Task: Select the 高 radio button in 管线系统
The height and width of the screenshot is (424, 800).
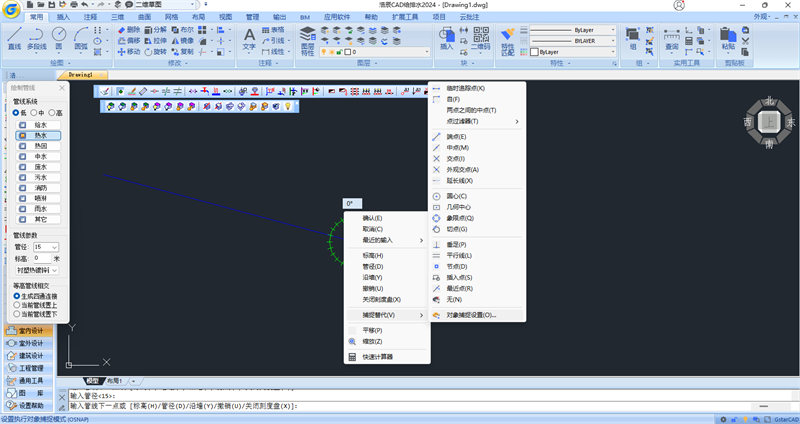Action: pyautogui.click(x=53, y=113)
